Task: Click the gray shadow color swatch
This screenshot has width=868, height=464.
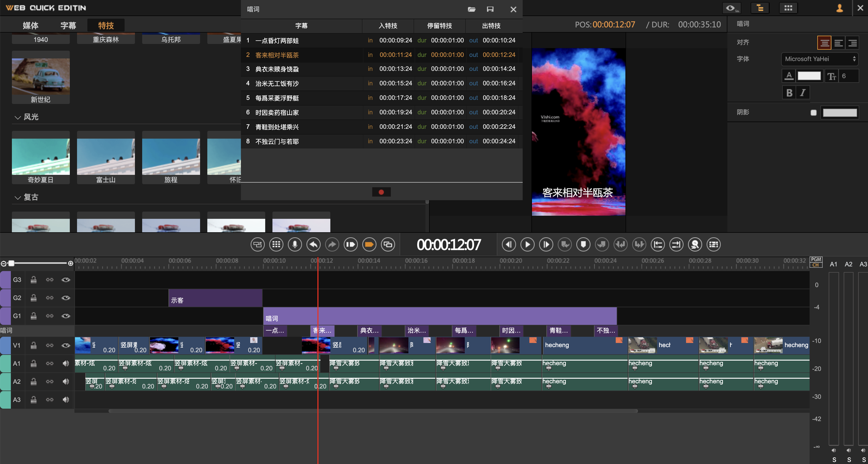Action: click(x=840, y=113)
